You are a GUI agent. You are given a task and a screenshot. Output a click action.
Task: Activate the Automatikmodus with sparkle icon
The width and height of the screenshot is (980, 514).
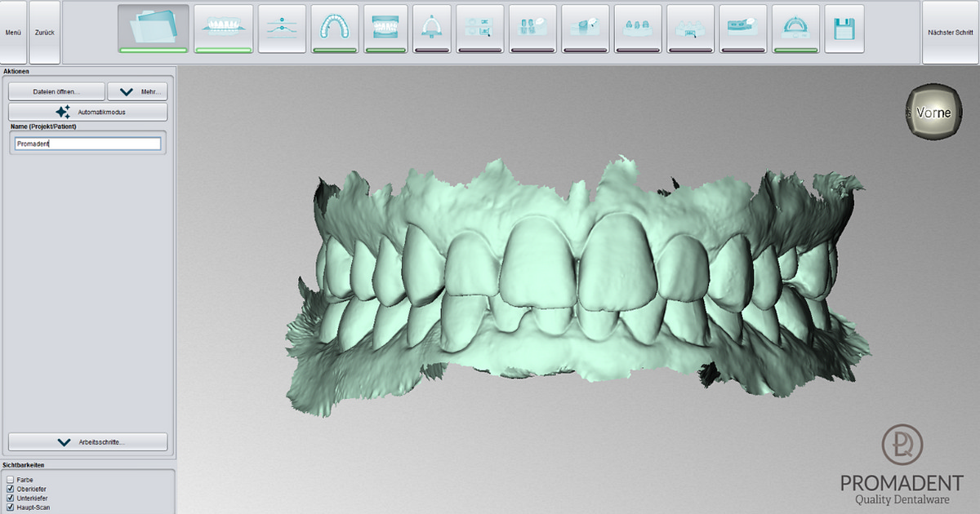[88, 112]
